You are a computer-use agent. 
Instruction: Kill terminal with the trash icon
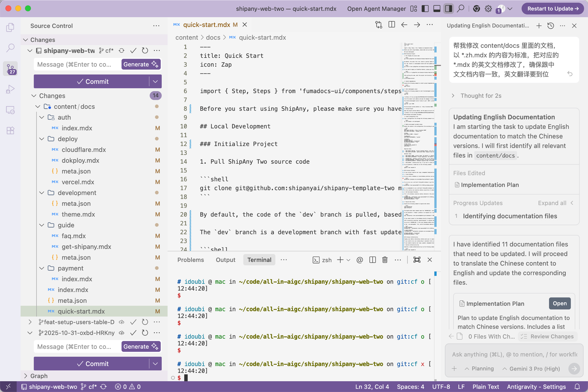[385, 260]
